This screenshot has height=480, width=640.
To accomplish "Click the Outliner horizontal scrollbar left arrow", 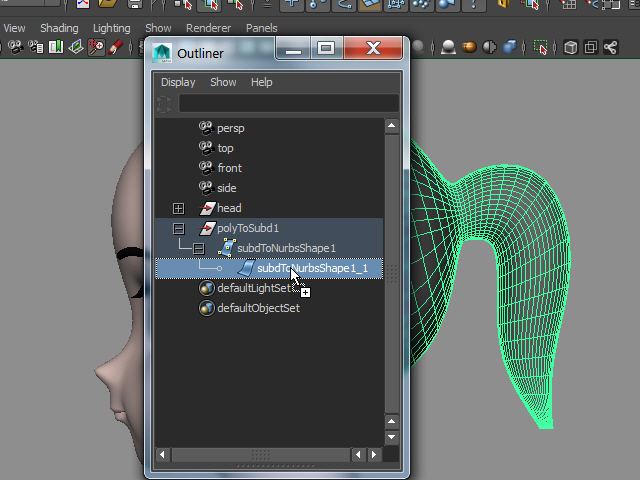I will coord(163,455).
